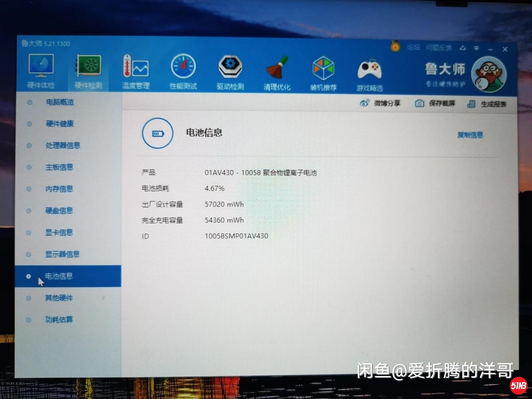The image size is (532, 399).
Task: Select the 硬件检测 hardware detection icon
Action: (x=88, y=72)
